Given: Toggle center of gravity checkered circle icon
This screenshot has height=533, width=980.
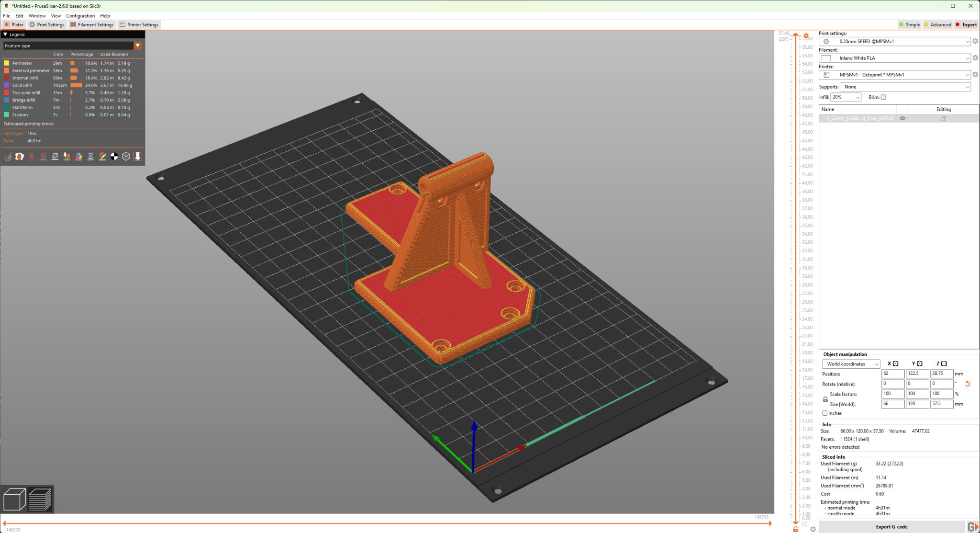Looking at the screenshot, I should (114, 156).
